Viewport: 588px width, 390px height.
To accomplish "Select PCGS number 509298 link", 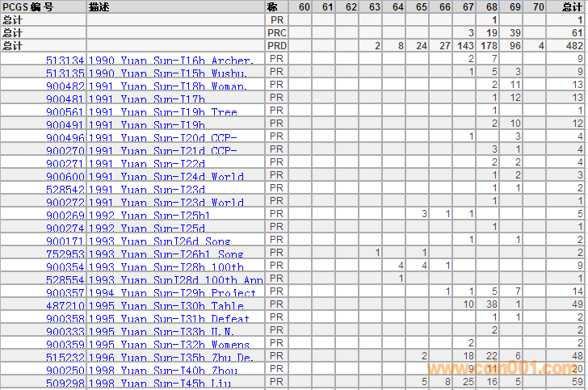I will [x=65, y=383].
